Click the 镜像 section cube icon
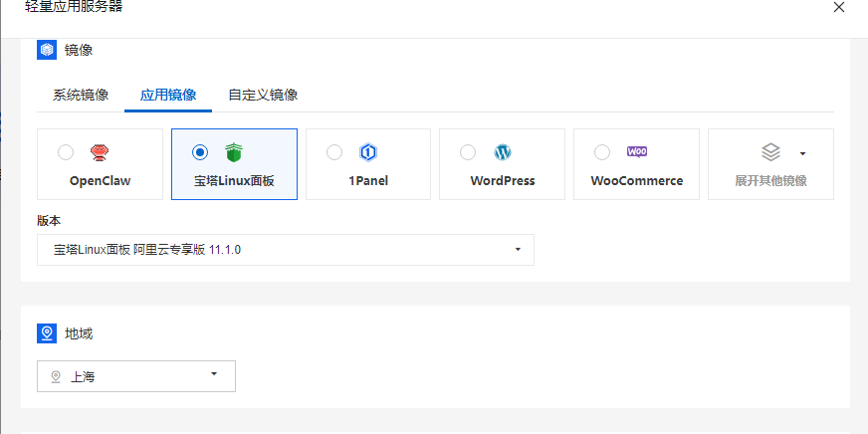This screenshot has height=434, width=868. [47, 50]
